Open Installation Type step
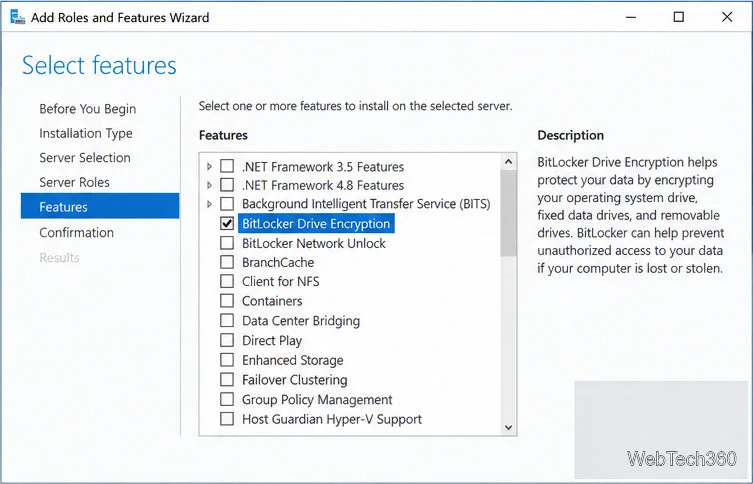This screenshot has height=484, width=753. click(86, 133)
